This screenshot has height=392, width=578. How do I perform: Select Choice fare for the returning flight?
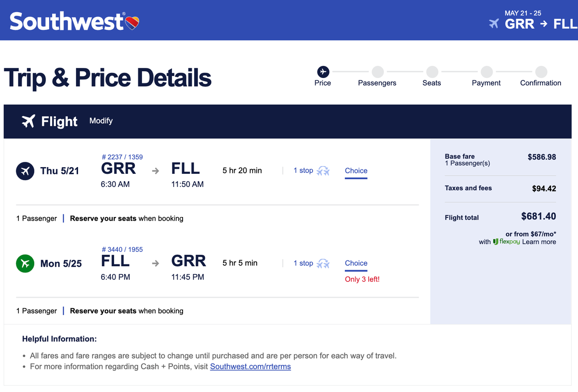pos(356,263)
